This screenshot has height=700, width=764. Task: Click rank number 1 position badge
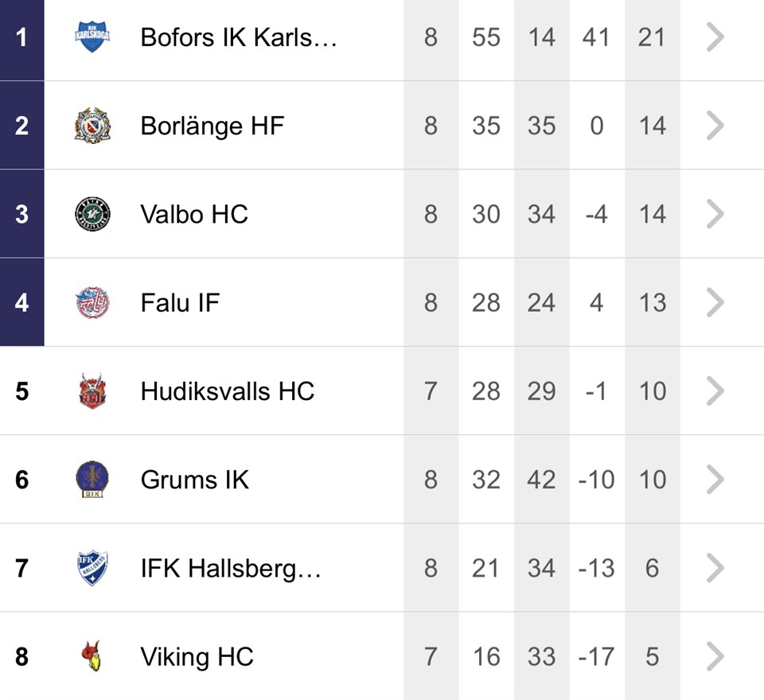[x=21, y=37]
